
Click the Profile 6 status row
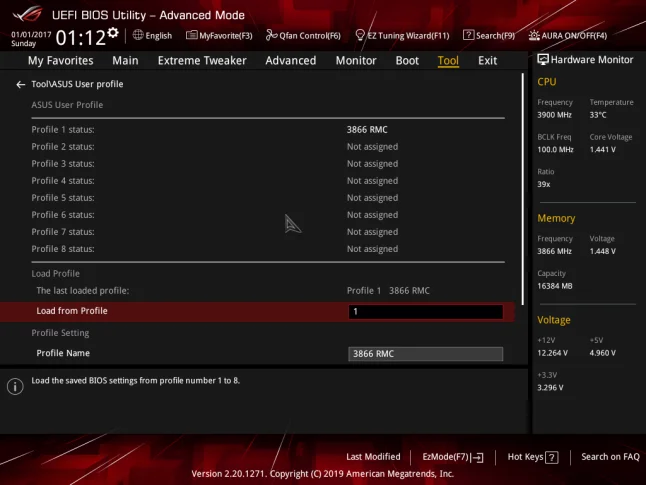268,215
